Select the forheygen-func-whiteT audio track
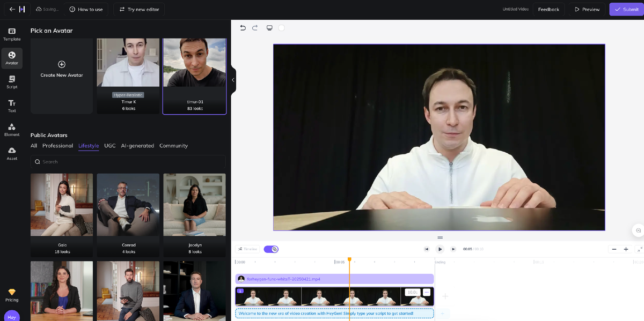The image size is (644, 321). (334, 279)
